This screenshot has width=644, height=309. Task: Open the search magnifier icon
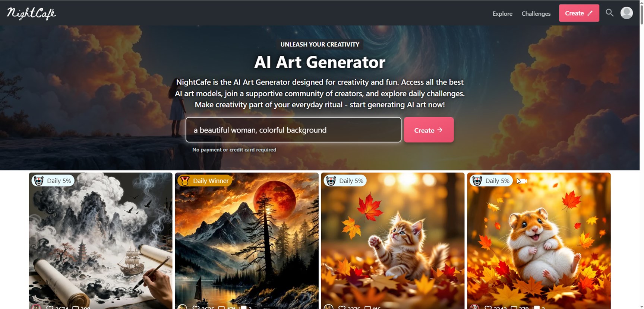tap(609, 13)
